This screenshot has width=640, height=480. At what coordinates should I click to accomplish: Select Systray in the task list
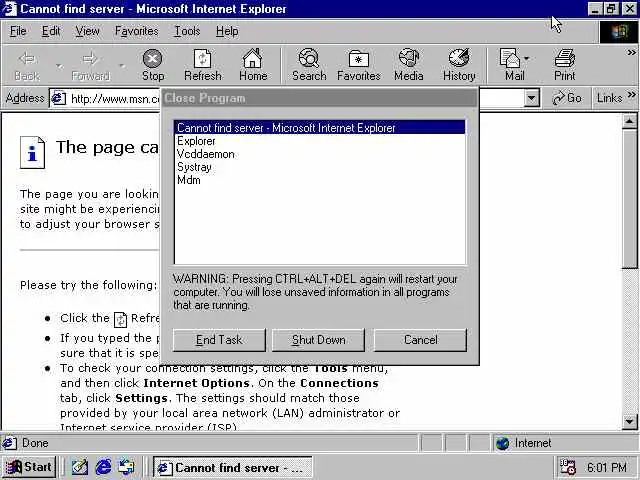(x=320, y=167)
